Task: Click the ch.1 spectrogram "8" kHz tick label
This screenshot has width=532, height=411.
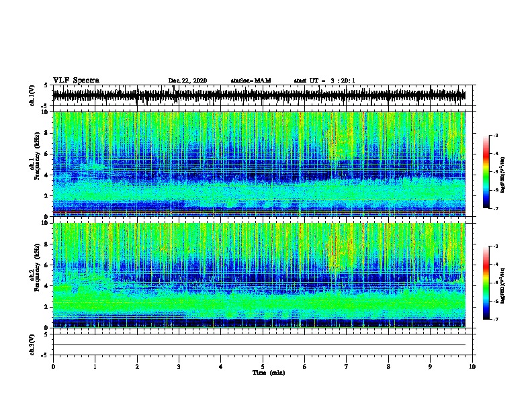Action: click(x=46, y=133)
